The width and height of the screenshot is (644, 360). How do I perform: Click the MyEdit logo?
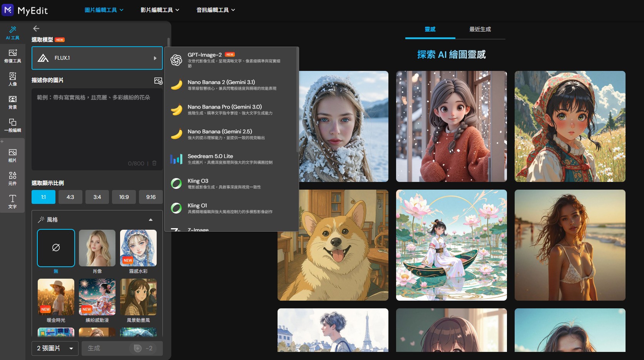pyautogui.click(x=25, y=10)
